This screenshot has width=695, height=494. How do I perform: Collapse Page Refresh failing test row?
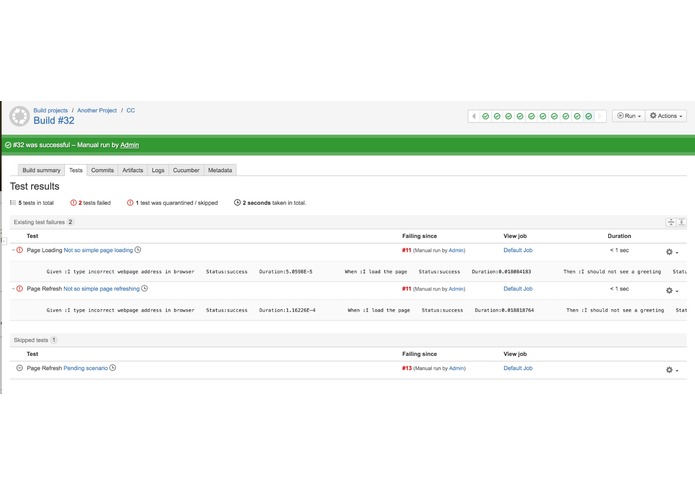click(x=13, y=289)
